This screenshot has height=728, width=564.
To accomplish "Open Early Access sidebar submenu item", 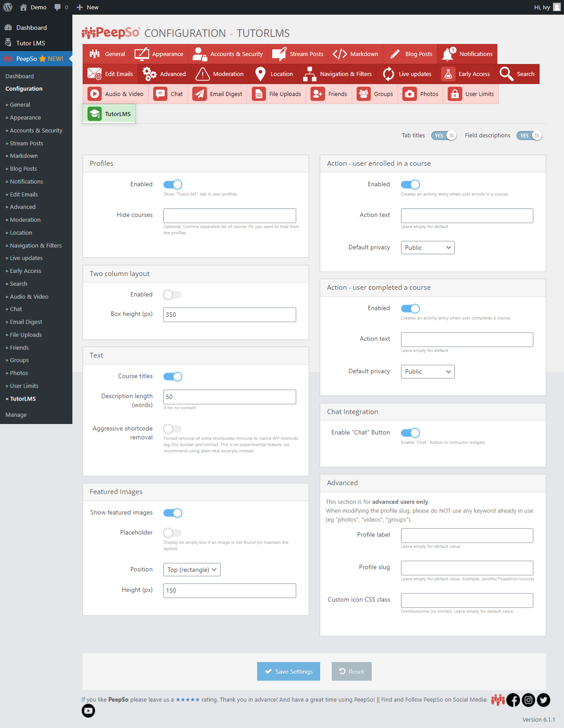I will pos(25,271).
